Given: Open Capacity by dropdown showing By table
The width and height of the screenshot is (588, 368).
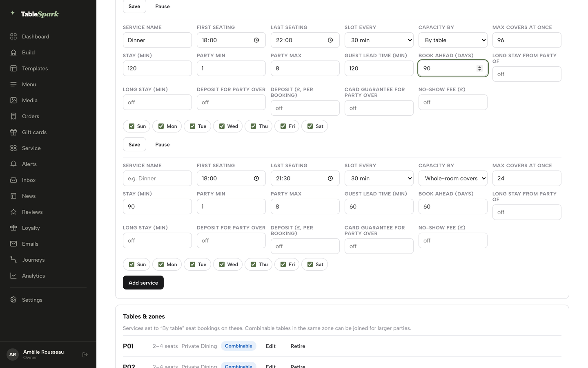Looking at the screenshot, I should click(x=453, y=40).
